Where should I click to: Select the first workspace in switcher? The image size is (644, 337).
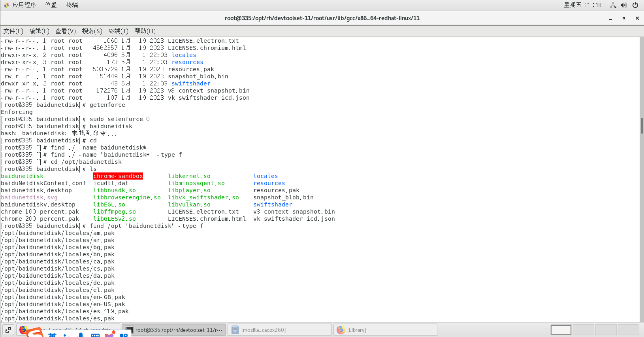(x=561, y=329)
